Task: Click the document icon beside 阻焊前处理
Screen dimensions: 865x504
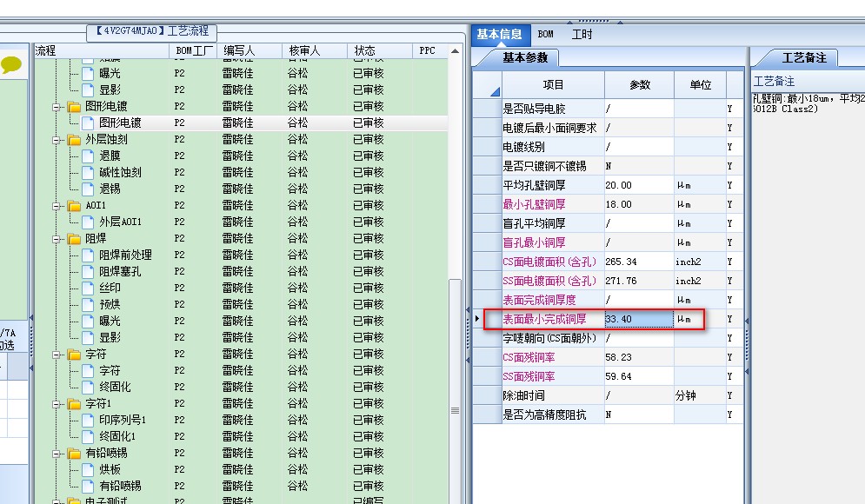Action: (x=88, y=255)
